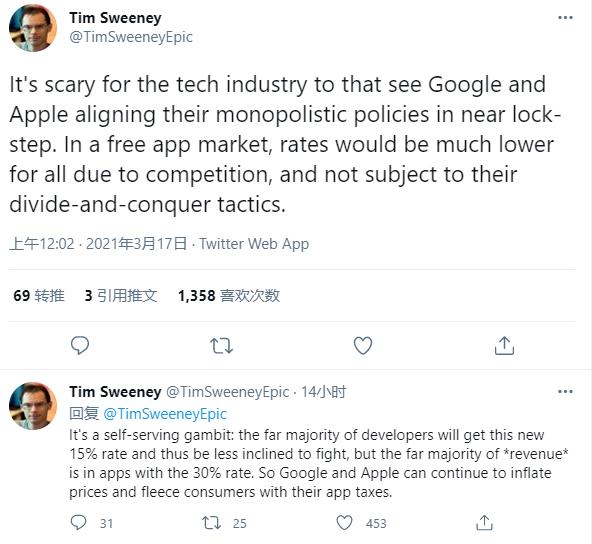Share the main tweet via share icon
Viewport: 592px width, 544px height.
click(x=504, y=345)
